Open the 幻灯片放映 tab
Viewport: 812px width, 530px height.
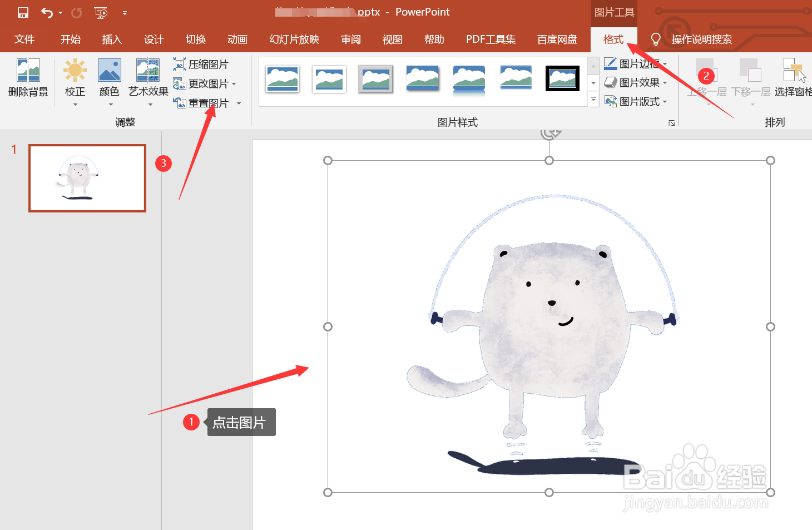tap(294, 39)
